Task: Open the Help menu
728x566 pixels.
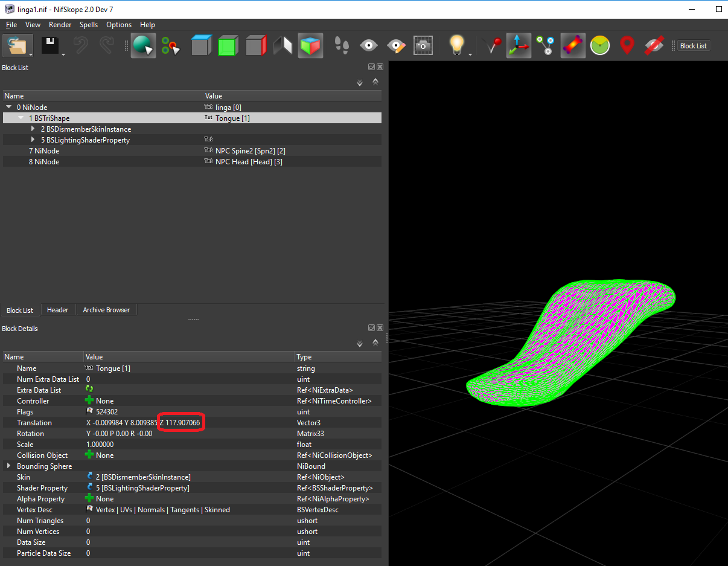Action: tap(147, 25)
